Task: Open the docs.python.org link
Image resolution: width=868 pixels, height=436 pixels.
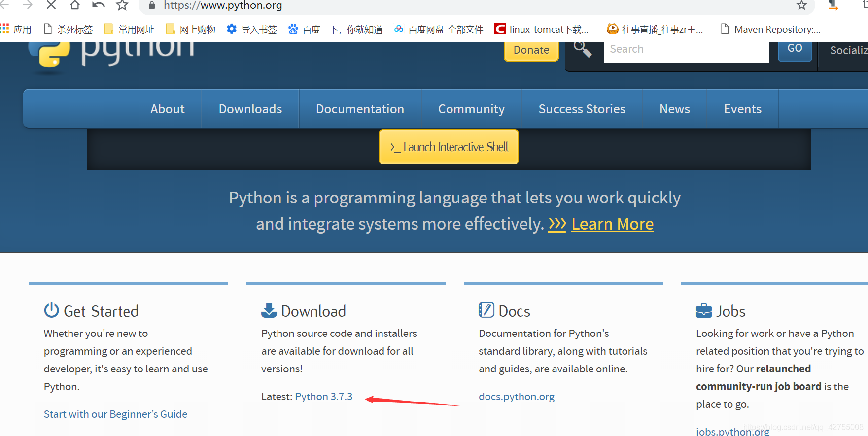Action: [x=517, y=397]
